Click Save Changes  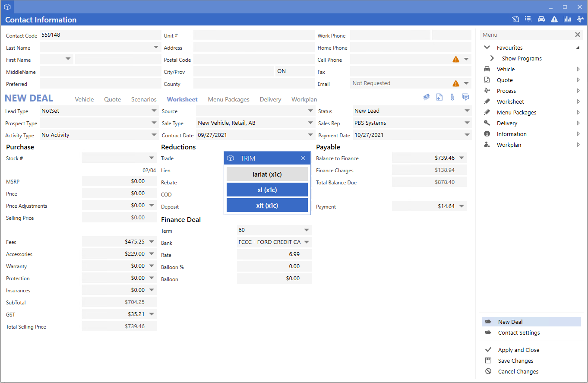(x=515, y=361)
